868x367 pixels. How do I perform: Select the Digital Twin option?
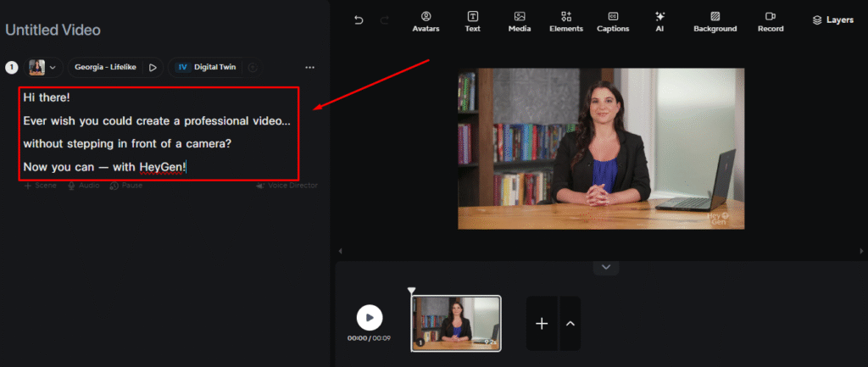pyautogui.click(x=206, y=67)
